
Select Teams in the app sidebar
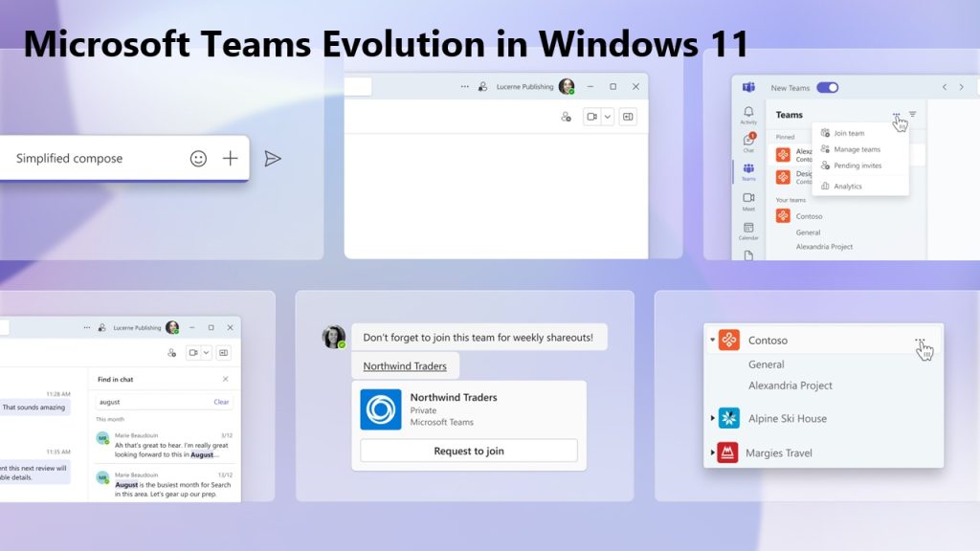coord(748,172)
